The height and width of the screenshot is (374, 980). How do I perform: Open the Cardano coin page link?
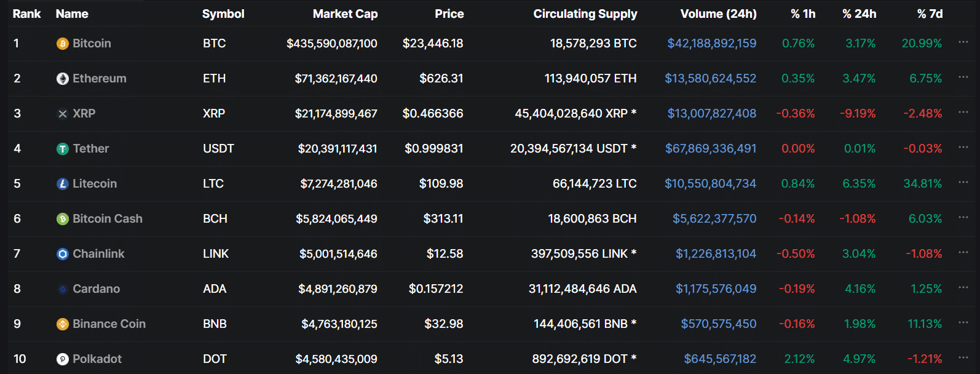click(x=97, y=289)
